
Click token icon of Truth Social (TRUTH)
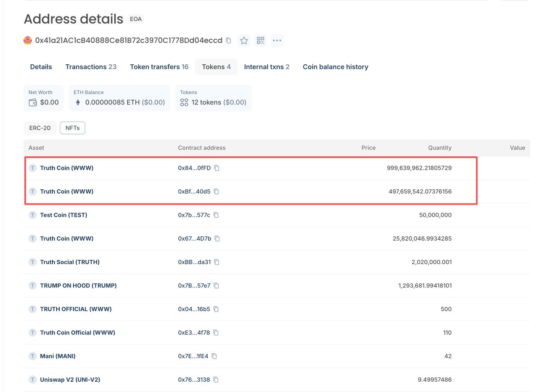tap(33, 262)
